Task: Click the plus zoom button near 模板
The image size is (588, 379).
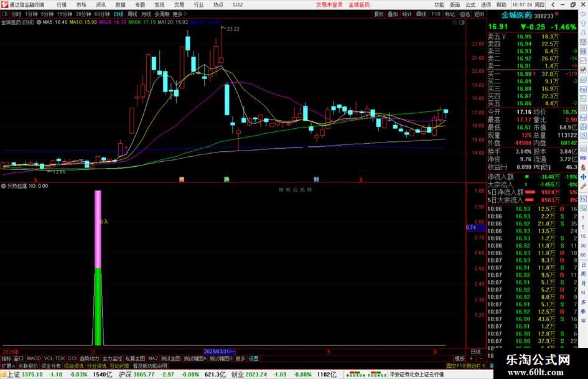Action: 471,358
